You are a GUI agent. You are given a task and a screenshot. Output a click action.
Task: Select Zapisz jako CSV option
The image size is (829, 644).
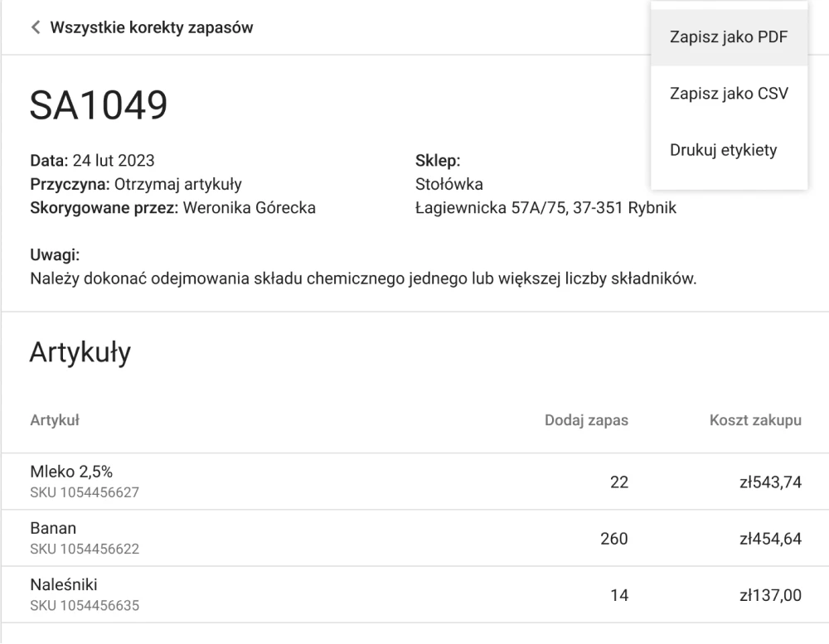(729, 94)
